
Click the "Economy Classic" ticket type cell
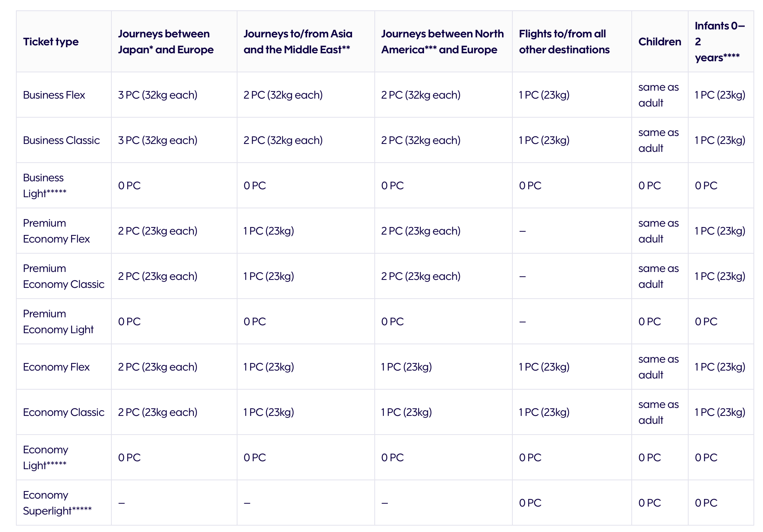click(64, 412)
